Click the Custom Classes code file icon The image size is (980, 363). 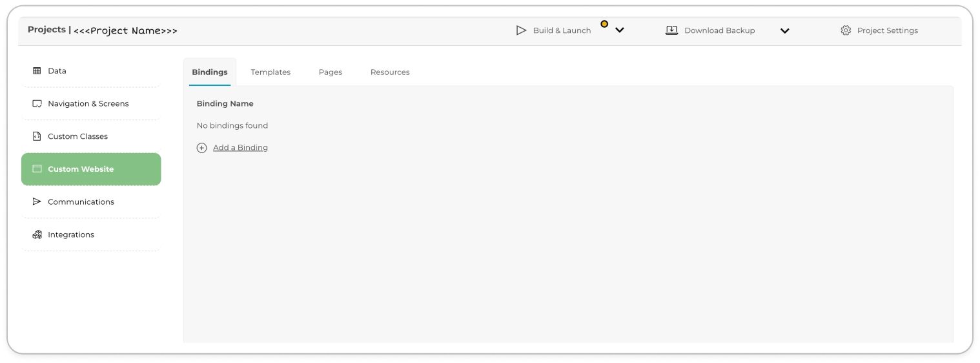pos(37,136)
